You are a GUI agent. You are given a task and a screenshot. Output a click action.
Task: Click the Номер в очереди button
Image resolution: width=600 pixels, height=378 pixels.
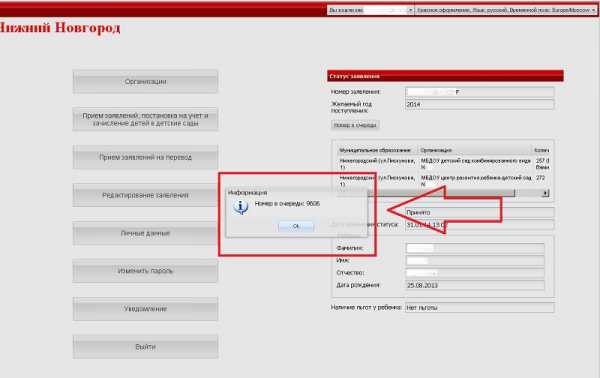(x=355, y=125)
